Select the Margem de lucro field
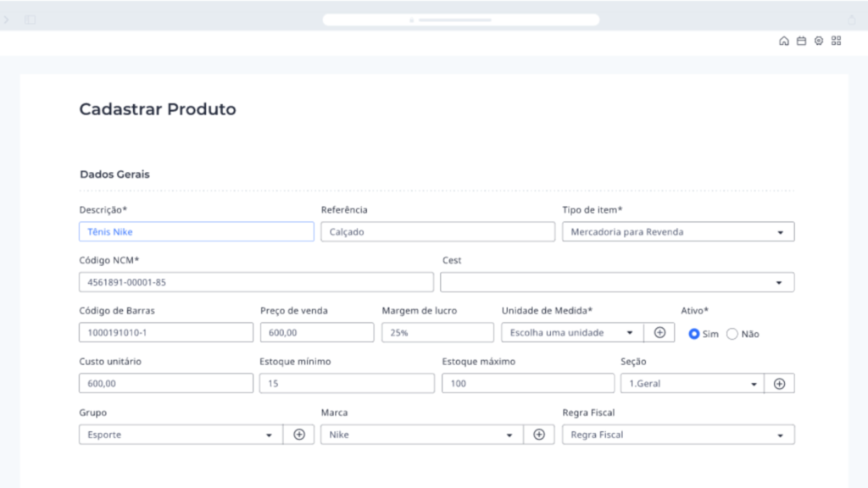This screenshot has width=868, height=488. coord(437,333)
